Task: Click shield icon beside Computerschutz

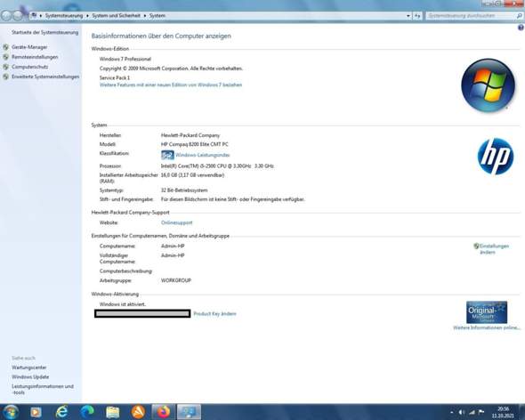Action: (5, 67)
